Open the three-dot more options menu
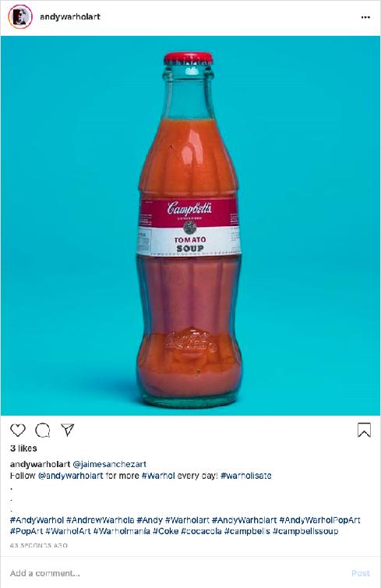 tap(365, 17)
